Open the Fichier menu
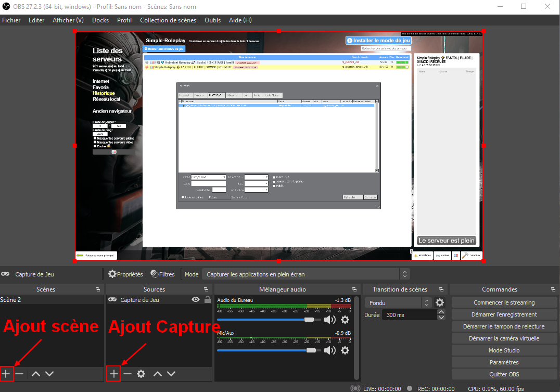560x392 pixels. [11, 20]
